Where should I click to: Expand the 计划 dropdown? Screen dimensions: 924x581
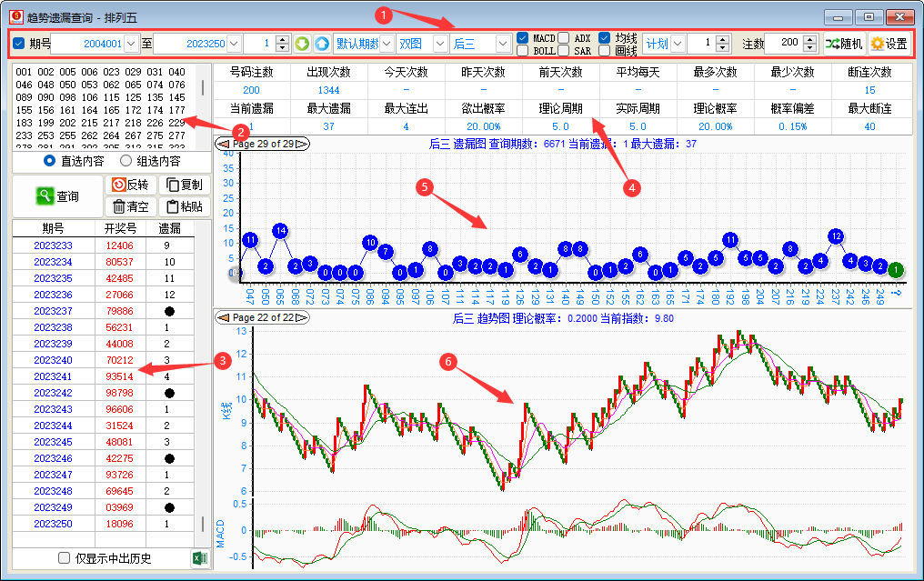(x=678, y=44)
